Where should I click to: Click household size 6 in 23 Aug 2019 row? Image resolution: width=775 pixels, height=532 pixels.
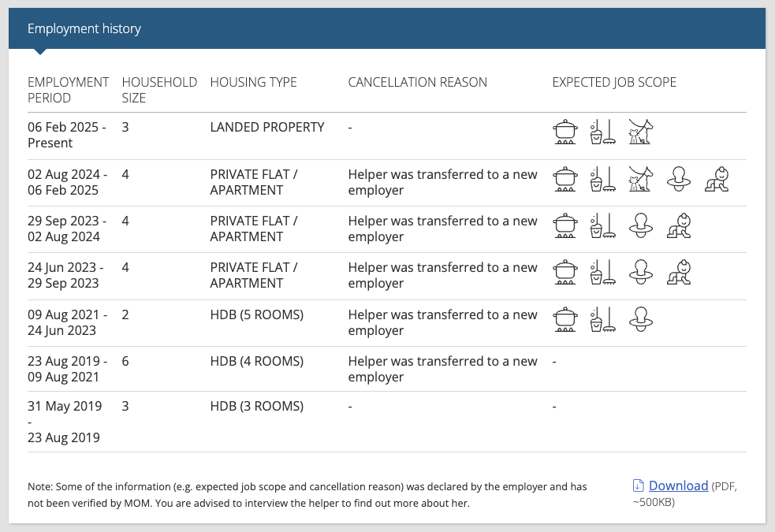125,361
